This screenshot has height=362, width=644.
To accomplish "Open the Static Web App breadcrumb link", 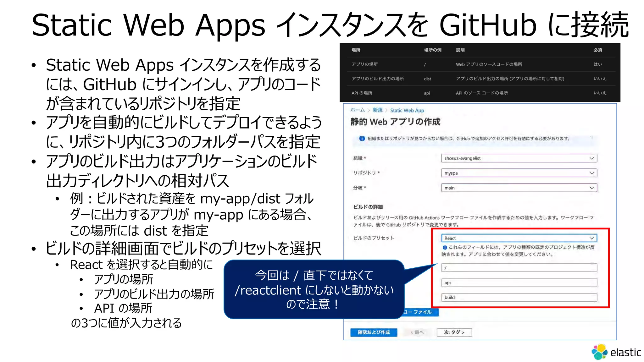I will (407, 110).
